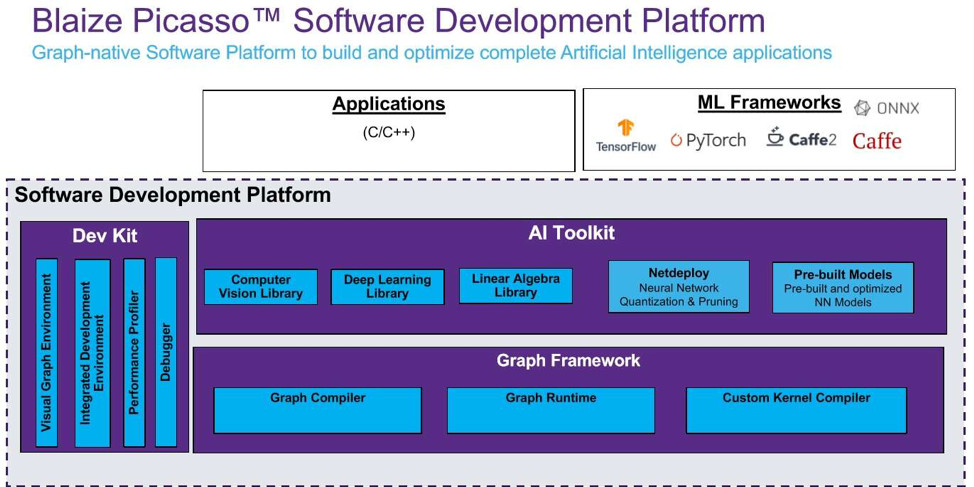The image size is (974, 487).
Task: Click the Debugger bar
Action: click(x=166, y=352)
